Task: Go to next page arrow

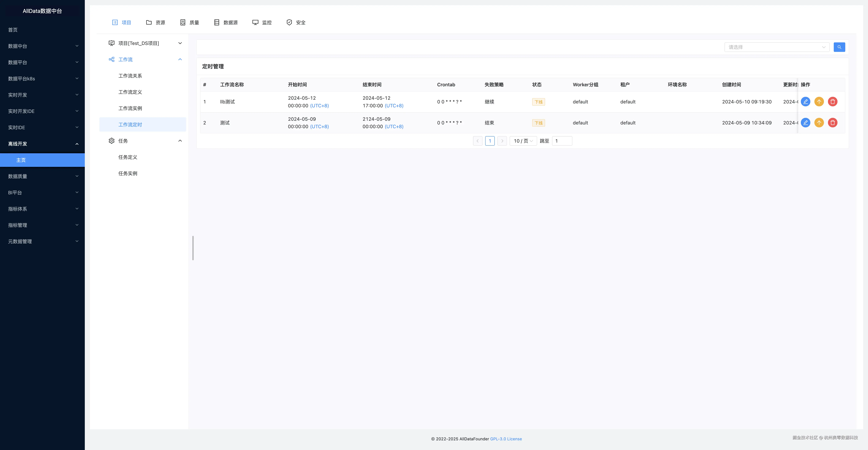Action: tap(502, 141)
